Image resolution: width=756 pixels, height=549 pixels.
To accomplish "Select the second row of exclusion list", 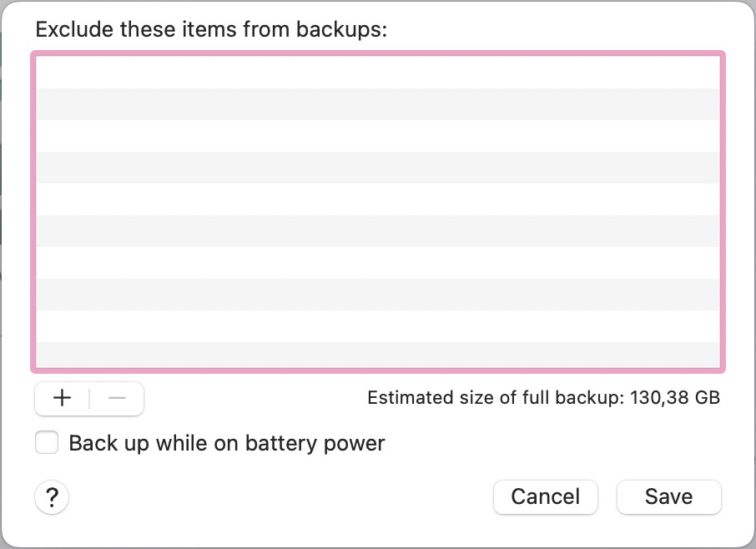I will pos(377,103).
